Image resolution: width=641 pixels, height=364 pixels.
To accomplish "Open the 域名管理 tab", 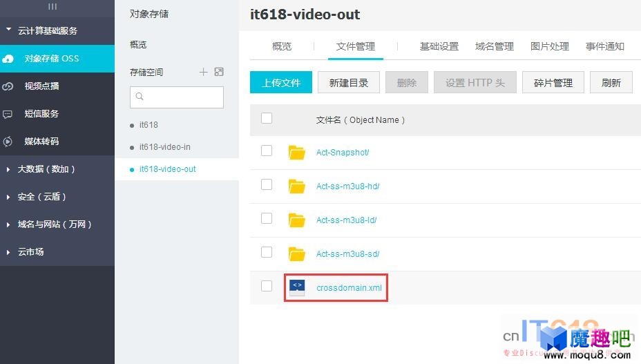I will click(x=495, y=46).
